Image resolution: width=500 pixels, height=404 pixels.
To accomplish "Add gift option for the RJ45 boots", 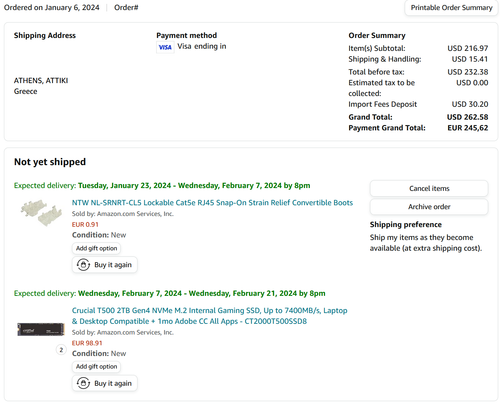I will tap(96, 248).
